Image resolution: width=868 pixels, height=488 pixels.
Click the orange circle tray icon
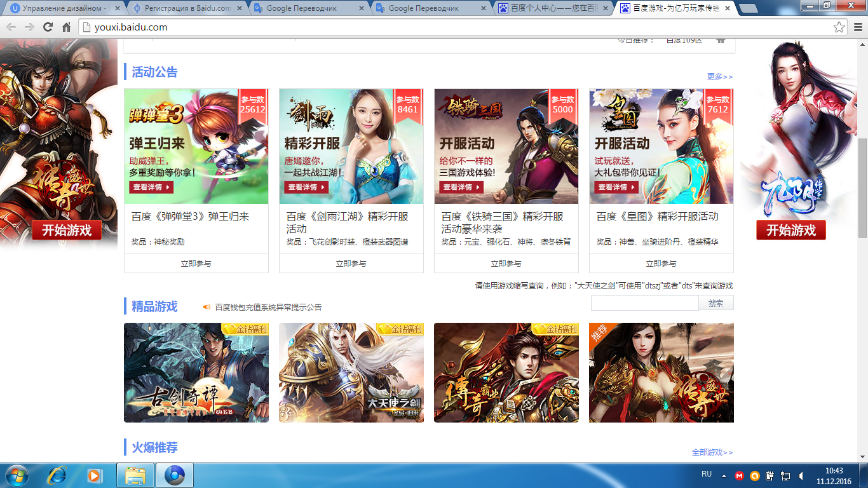(755, 475)
